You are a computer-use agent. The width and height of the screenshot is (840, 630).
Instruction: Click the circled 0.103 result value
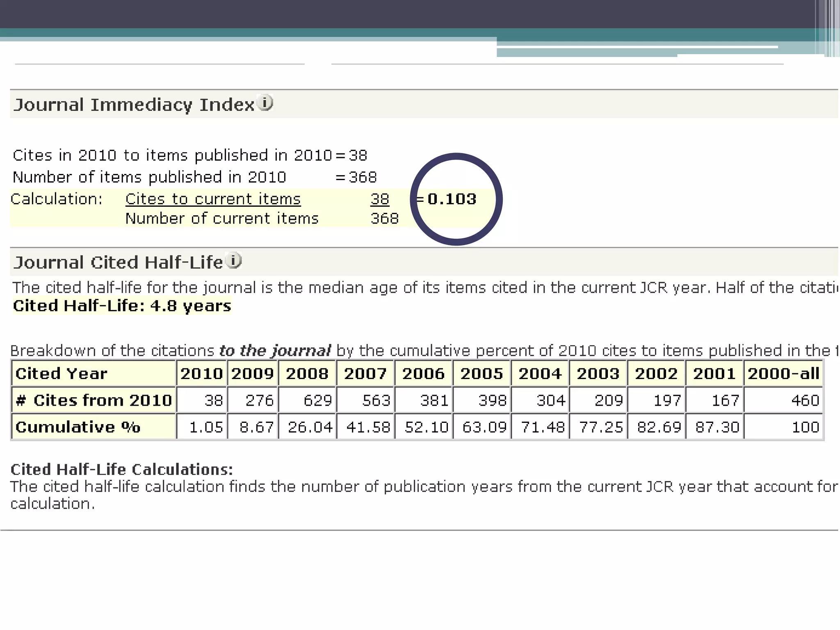click(x=452, y=199)
